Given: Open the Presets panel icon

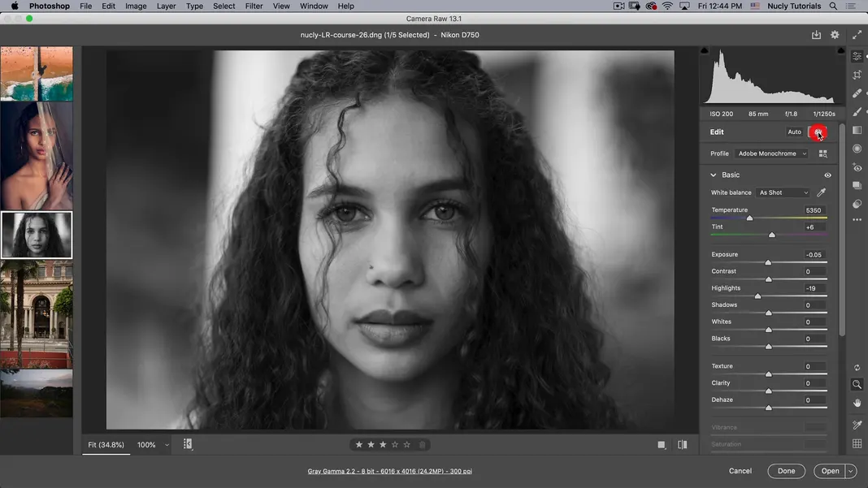Looking at the screenshot, I should coord(857,204).
